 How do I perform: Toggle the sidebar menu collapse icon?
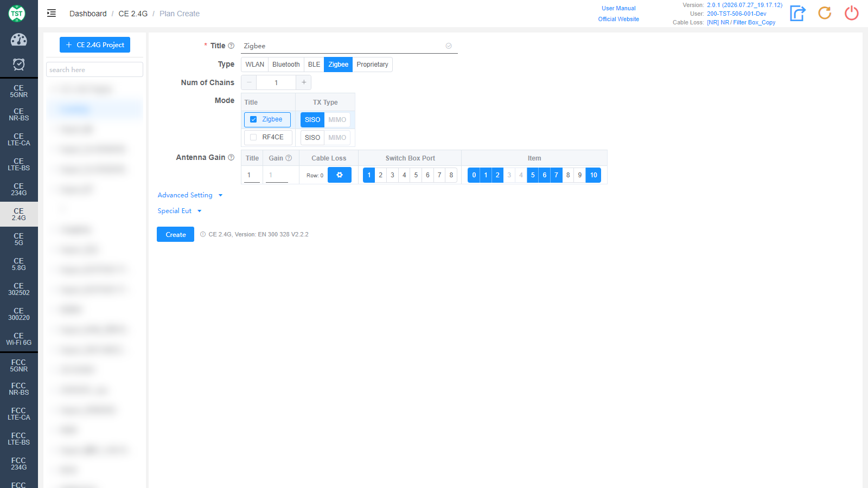(52, 14)
